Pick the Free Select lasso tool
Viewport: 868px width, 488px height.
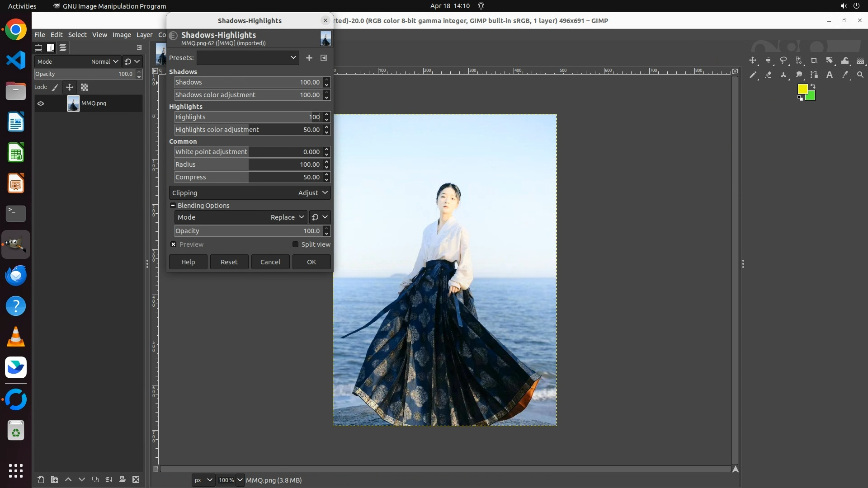(x=783, y=61)
